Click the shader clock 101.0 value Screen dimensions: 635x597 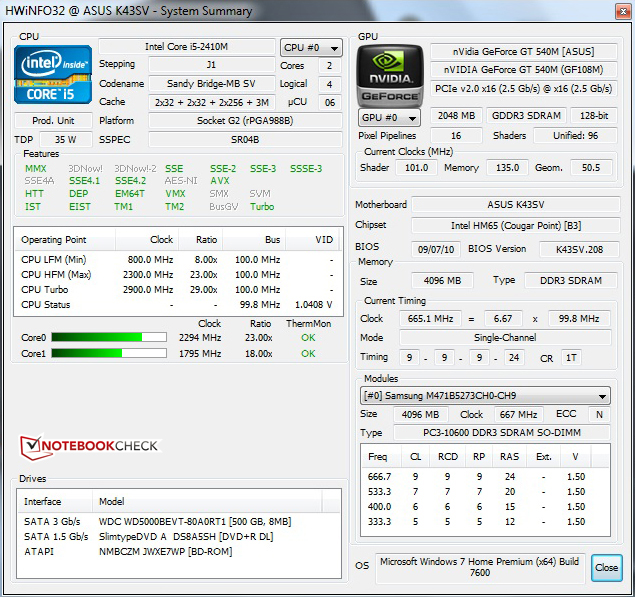[x=416, y=168]
